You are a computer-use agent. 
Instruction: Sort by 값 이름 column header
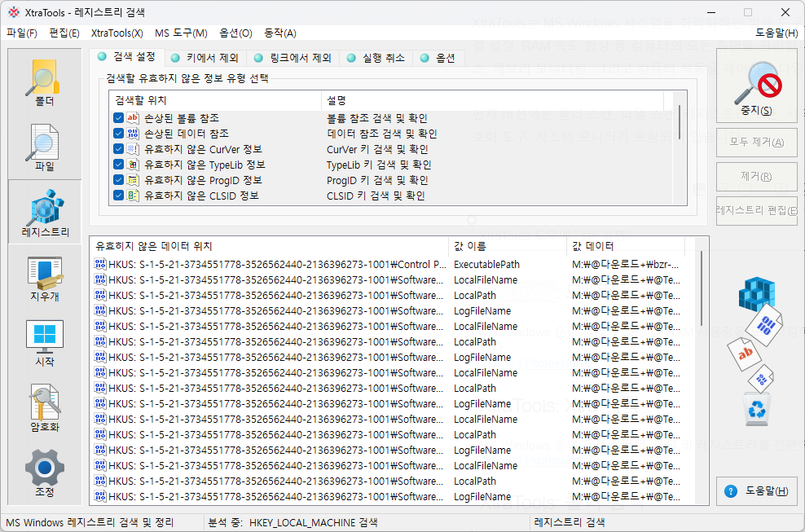point(508,247)
